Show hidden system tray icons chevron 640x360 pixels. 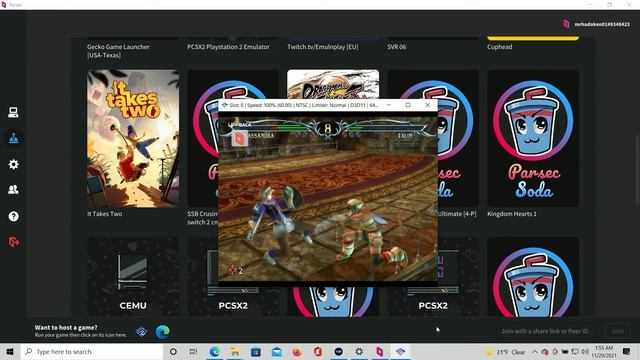[535, 351]
